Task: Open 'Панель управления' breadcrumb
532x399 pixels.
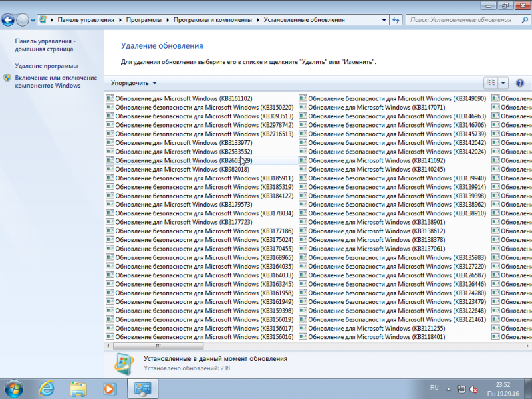Action: [86, 20]
